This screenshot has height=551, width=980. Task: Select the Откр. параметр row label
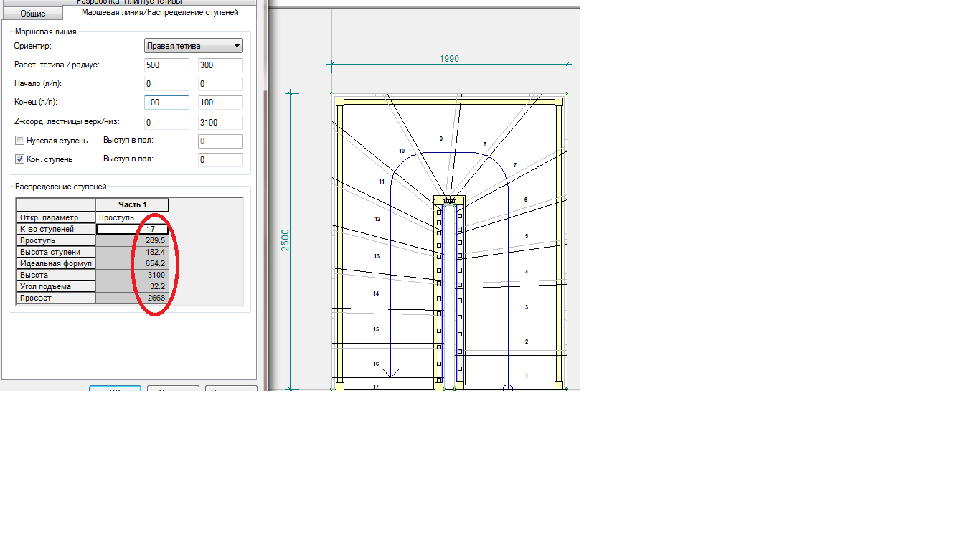56,217
